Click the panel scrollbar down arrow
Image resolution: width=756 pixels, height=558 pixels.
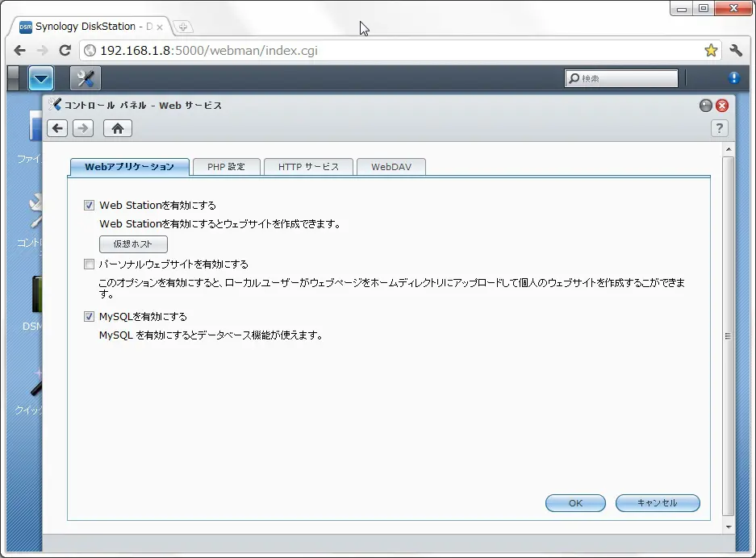[x=729, y=527]
